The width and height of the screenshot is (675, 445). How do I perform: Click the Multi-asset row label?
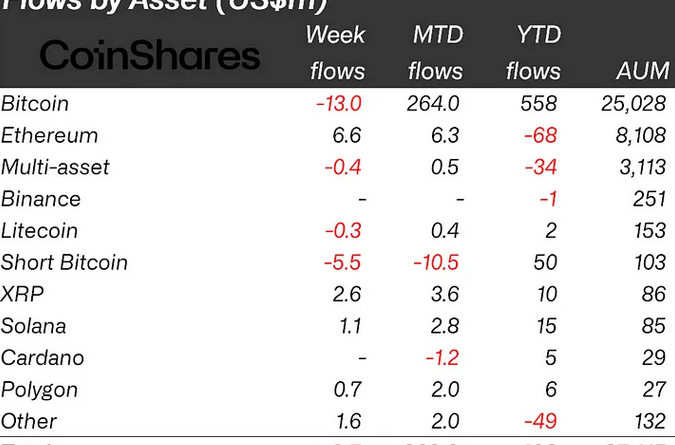56,167
